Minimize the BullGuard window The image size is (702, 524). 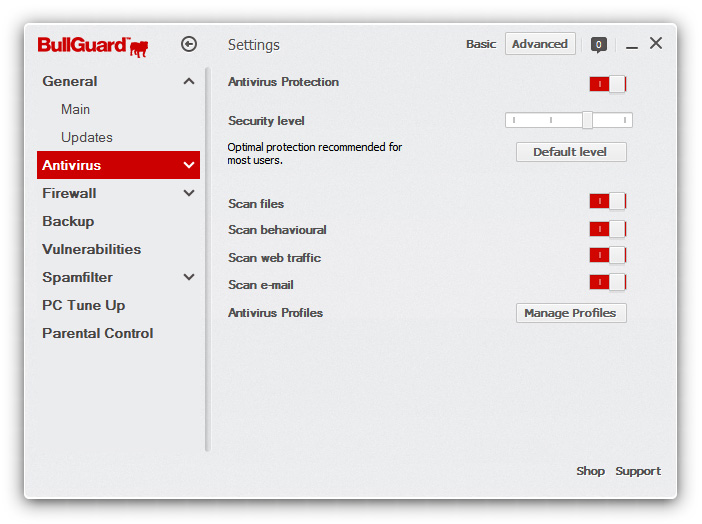(x=632, y=47)
